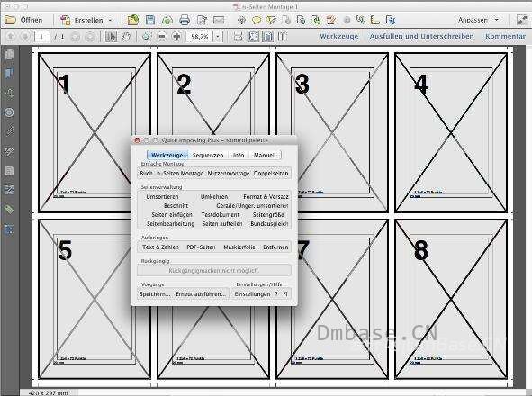Click the plus zoom in button
The image size is (532, 396).
coord(176,36)
